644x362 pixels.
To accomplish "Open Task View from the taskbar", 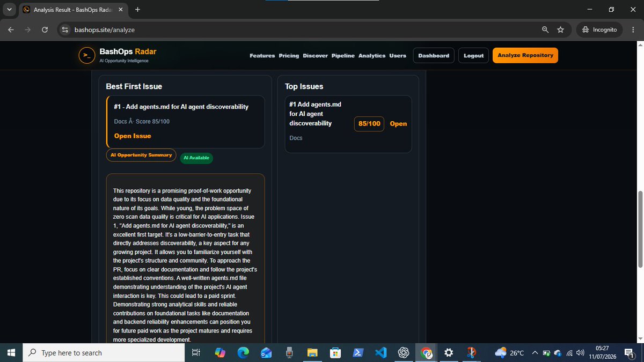I will (196, 352).
